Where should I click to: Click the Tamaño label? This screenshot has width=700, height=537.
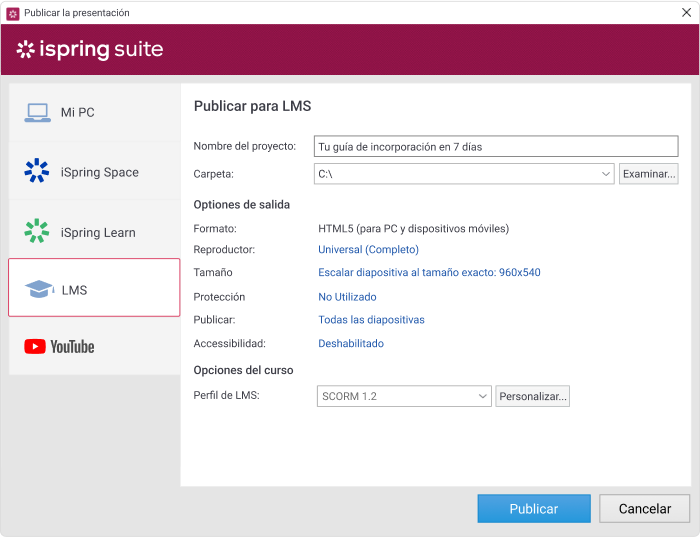click(x=213, y=272)
